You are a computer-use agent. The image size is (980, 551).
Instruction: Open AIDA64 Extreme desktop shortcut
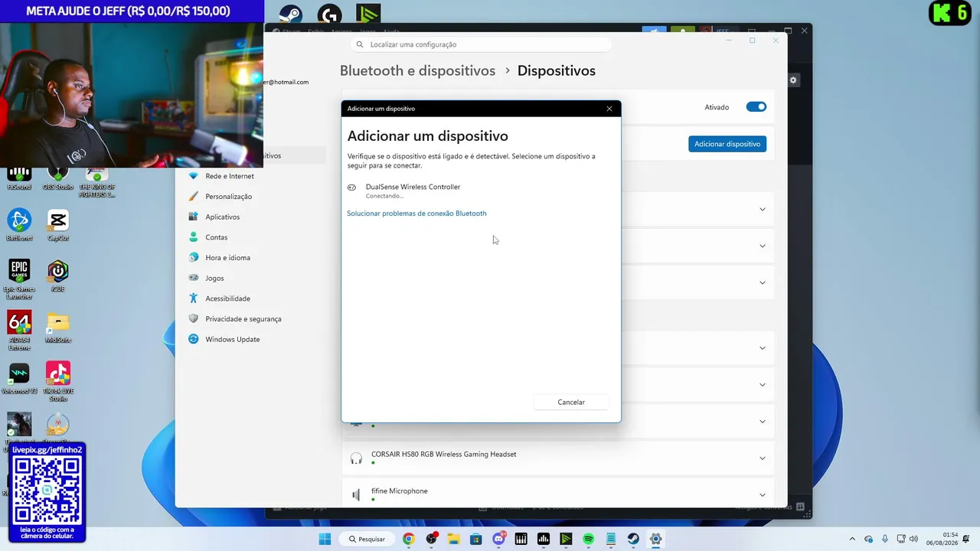point(19,330)
